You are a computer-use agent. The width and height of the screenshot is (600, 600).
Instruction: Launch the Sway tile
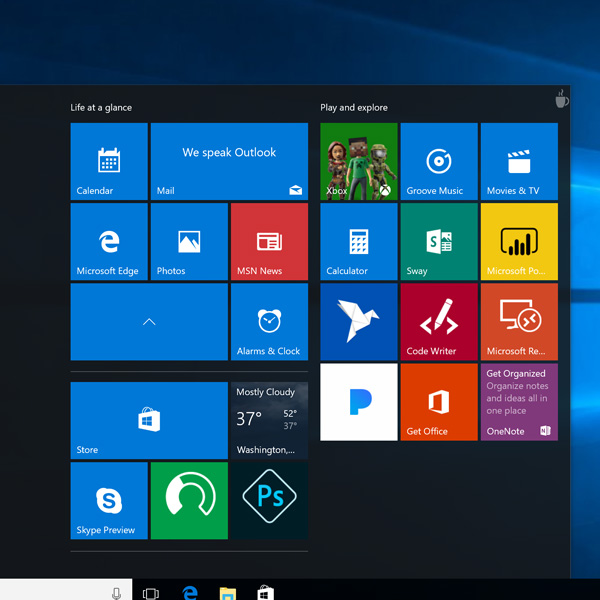(x=439, y=241)
